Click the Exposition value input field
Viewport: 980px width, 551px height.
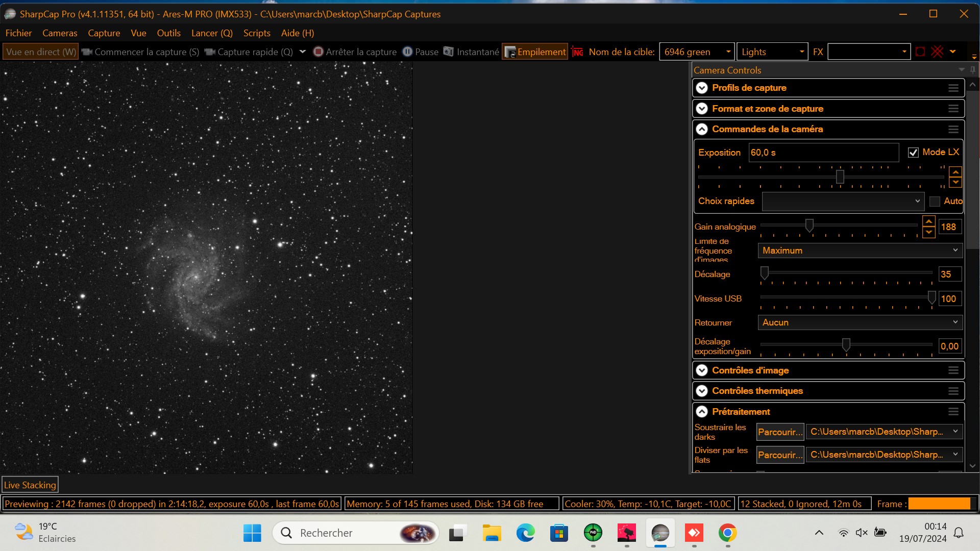tap(823, 153)
